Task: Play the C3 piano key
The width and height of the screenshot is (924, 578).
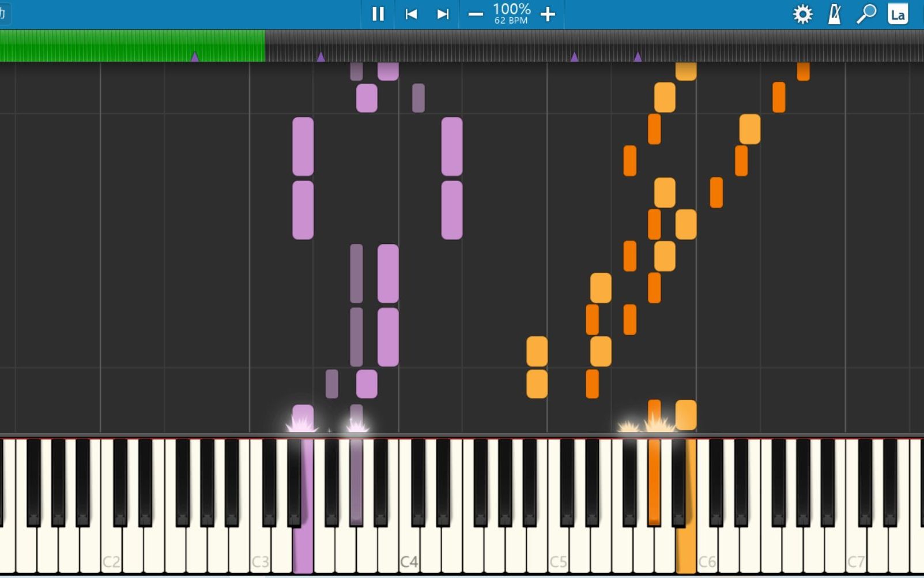Action: tap(260, 548)
